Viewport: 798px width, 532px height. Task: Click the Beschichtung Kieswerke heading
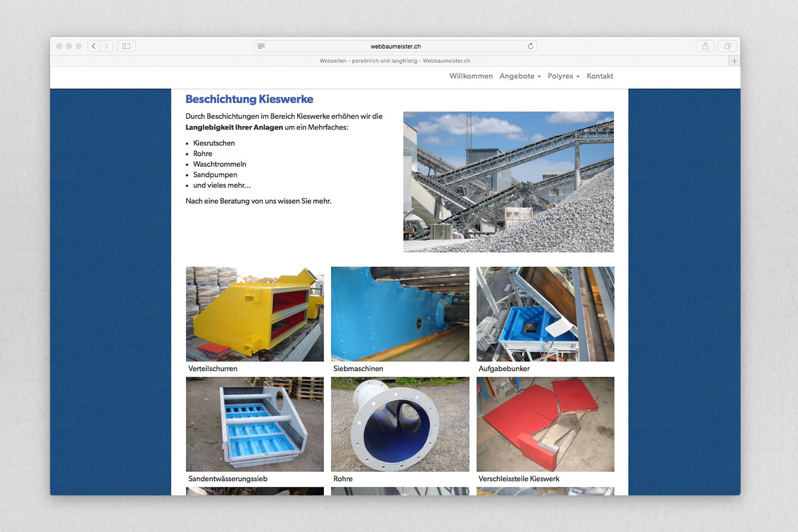coord(249,99)
